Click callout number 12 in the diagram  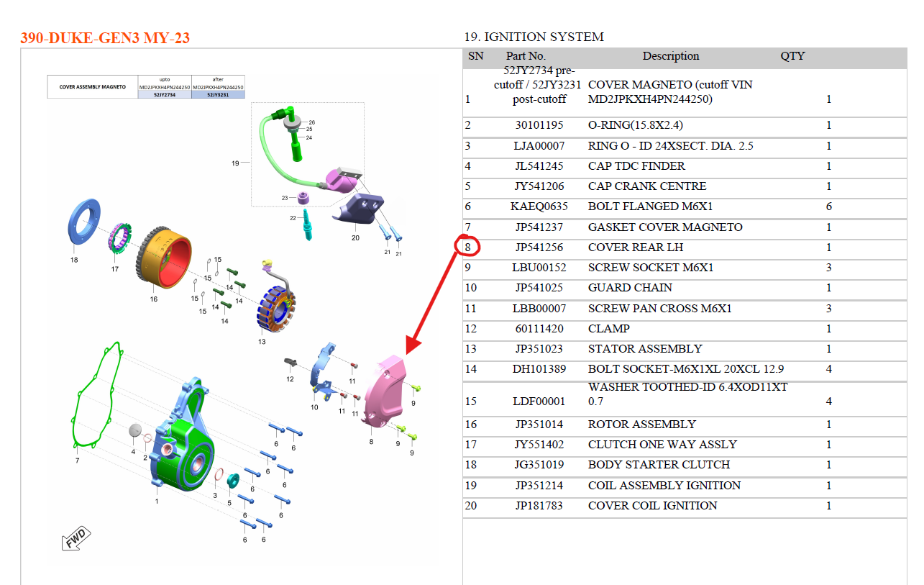[x=290, y=378]
